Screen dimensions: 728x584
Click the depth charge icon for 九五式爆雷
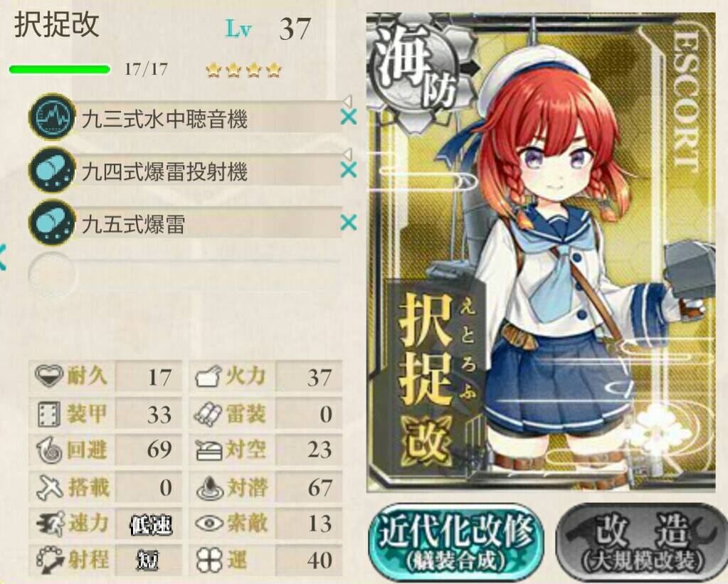[52, 223]
